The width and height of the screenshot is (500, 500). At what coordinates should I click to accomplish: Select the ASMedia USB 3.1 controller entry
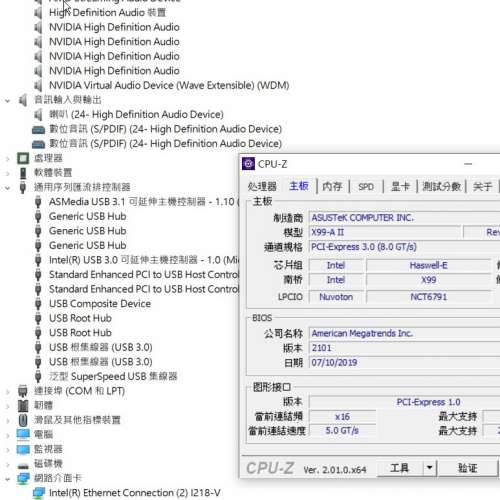click(144, 202)
